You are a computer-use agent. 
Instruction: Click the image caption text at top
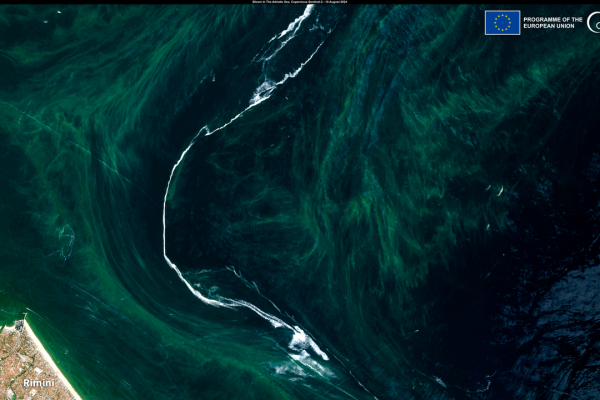tap(299, 3)
